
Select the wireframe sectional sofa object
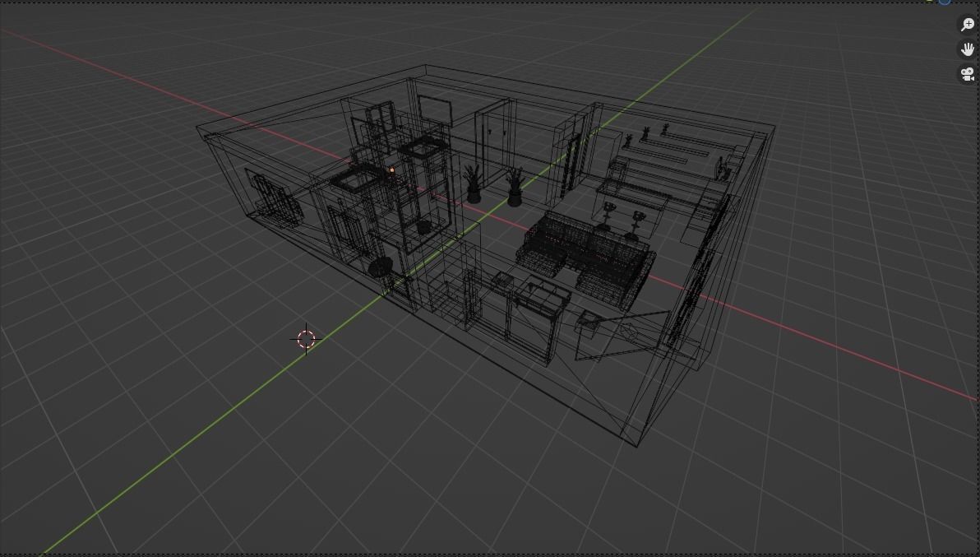(x=585, y=259)
